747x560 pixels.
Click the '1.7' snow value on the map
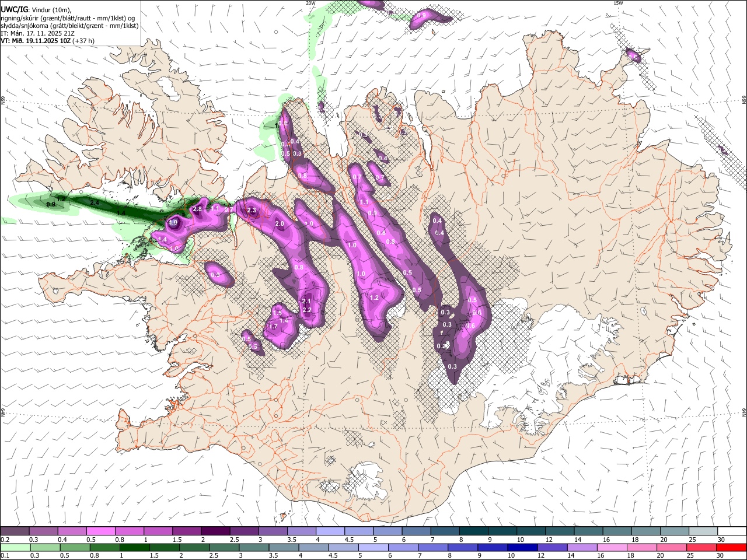[x=273, y=326]
